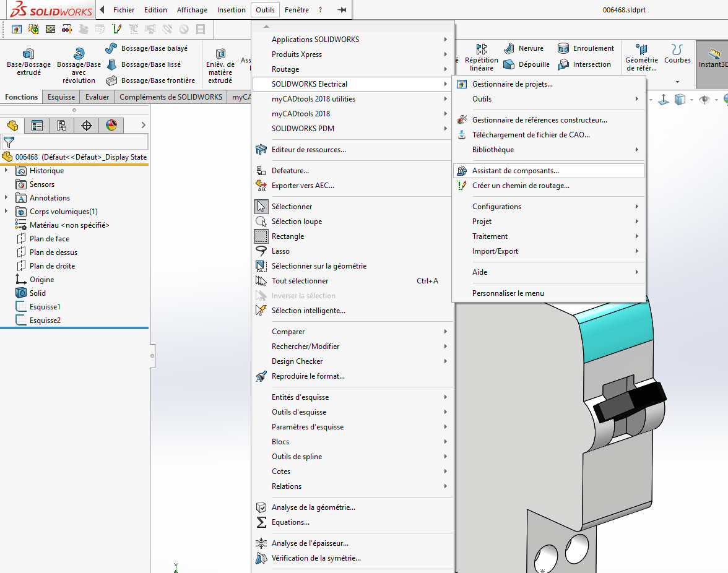
Task: Click the Nervure tool
Action: coord(524,48)
